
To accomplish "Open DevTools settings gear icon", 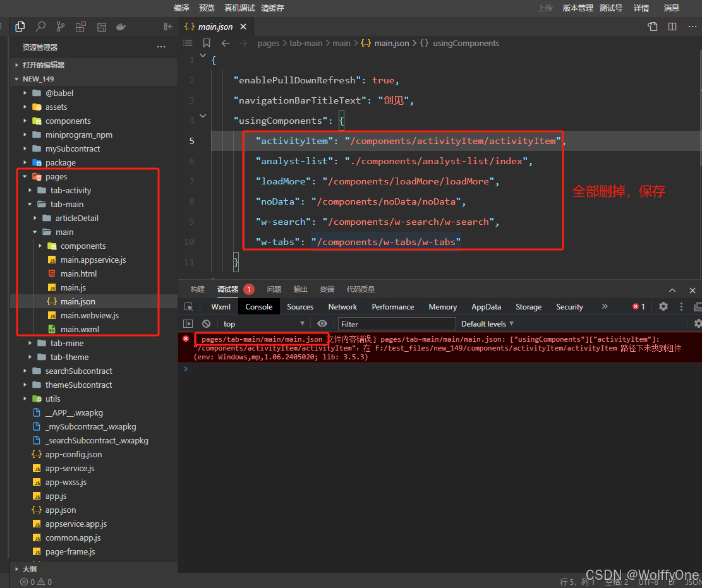I will [x=663, y=306].
